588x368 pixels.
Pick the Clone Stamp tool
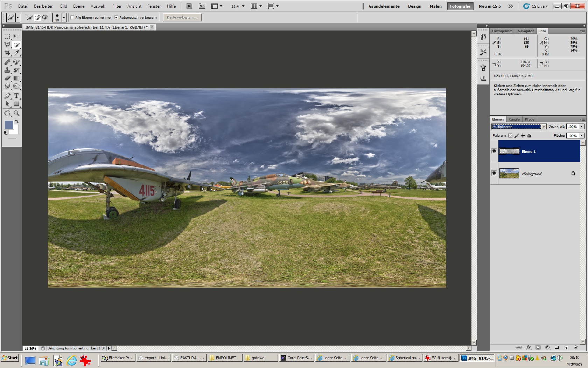coord(7,70)
